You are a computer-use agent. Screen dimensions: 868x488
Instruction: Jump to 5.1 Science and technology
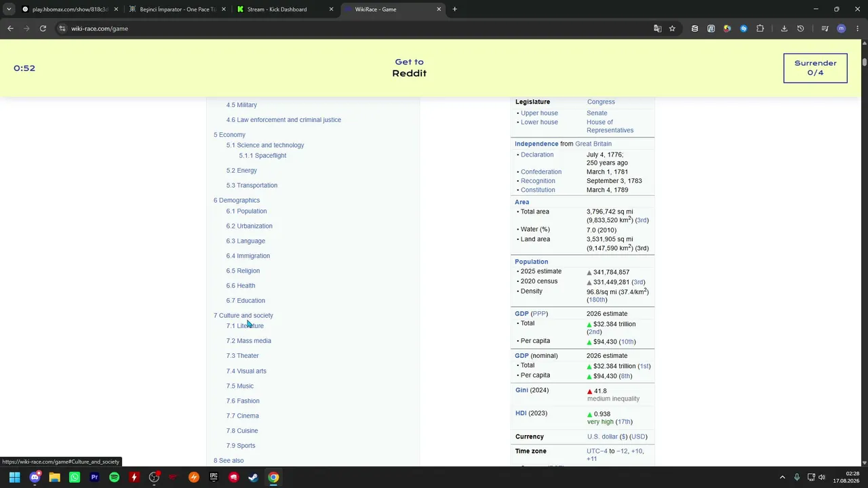pos(265,145)
